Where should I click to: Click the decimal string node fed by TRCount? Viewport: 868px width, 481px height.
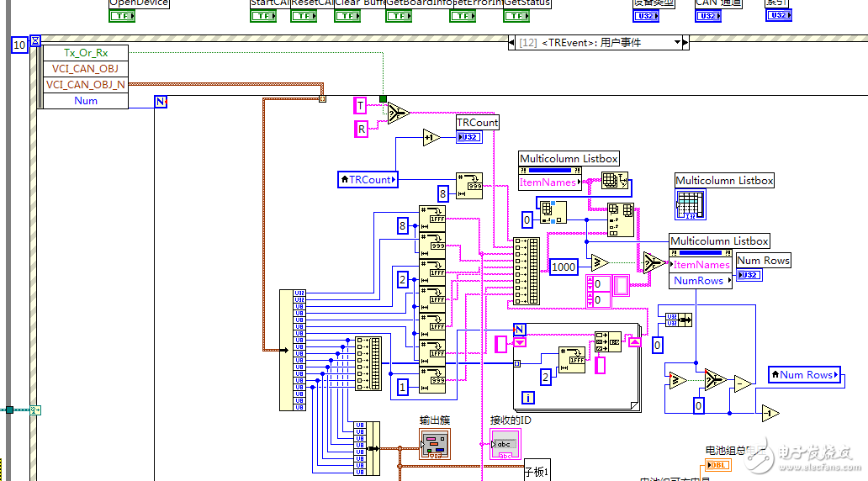(469, 186)
